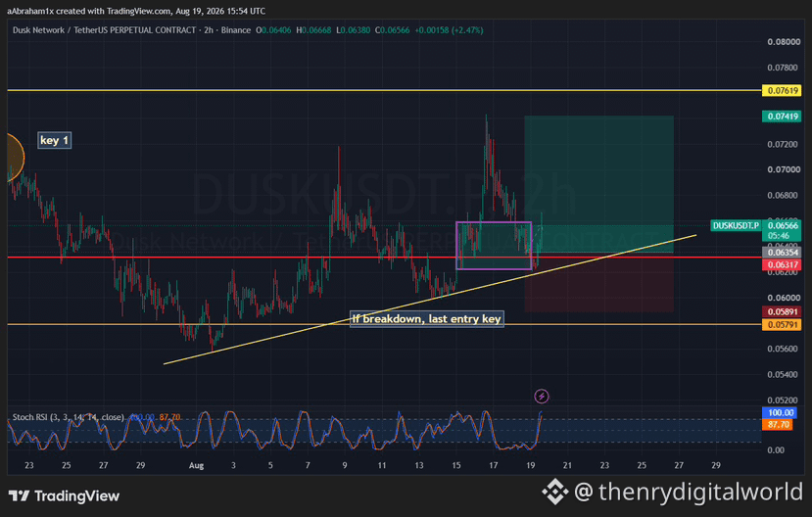Click the Dusk Network / TetherUS symbol title
This screenshot has height=517, width=812.
[x=104, y=30]
